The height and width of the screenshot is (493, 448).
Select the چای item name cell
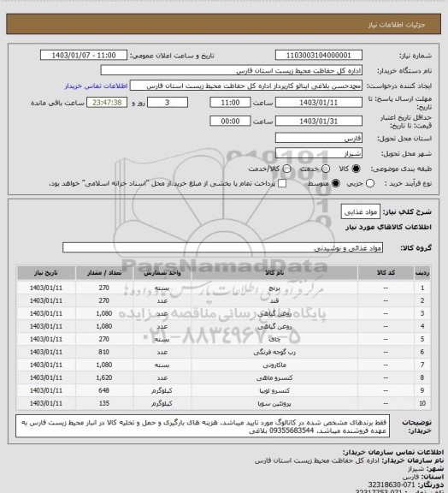click(274, 340)
